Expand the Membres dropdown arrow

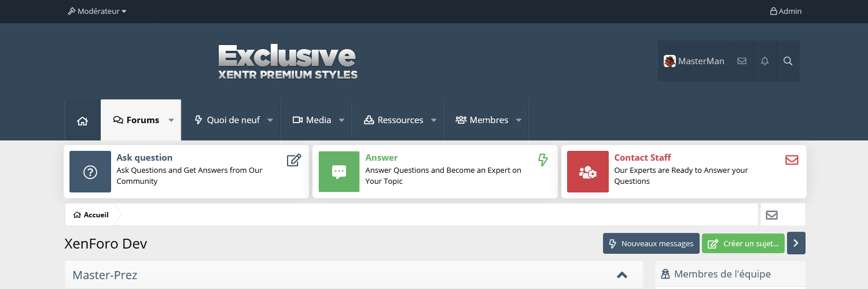(x=518, y=120)
